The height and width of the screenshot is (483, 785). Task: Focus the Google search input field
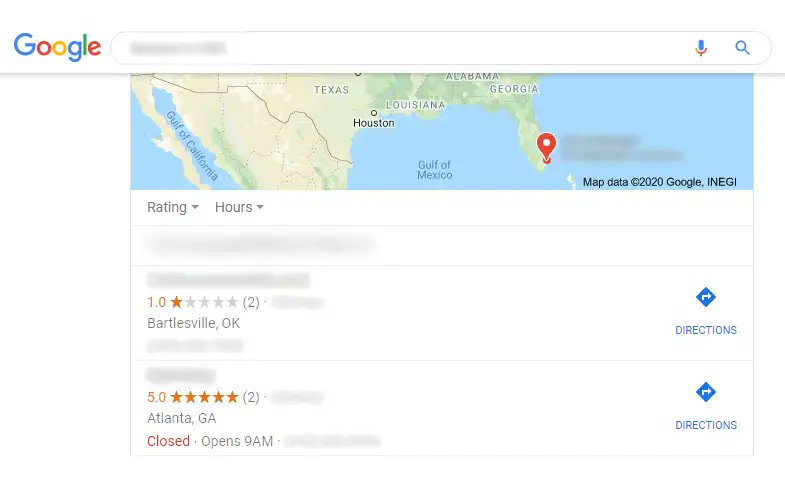401,48
